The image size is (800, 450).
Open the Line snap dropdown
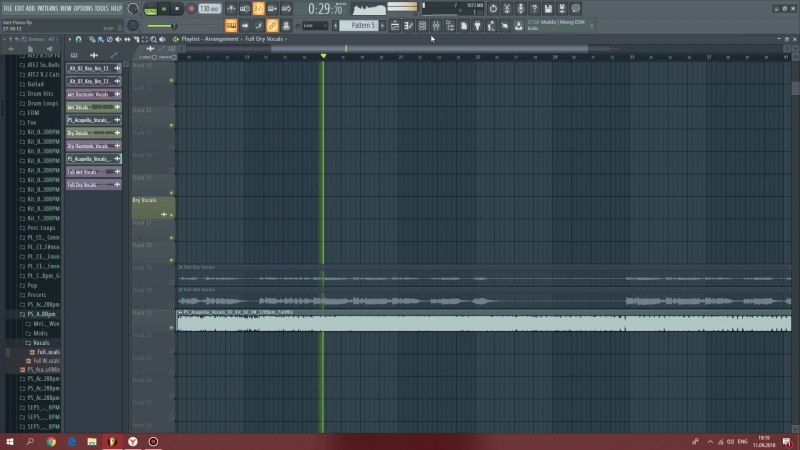[x=315, y=26]
